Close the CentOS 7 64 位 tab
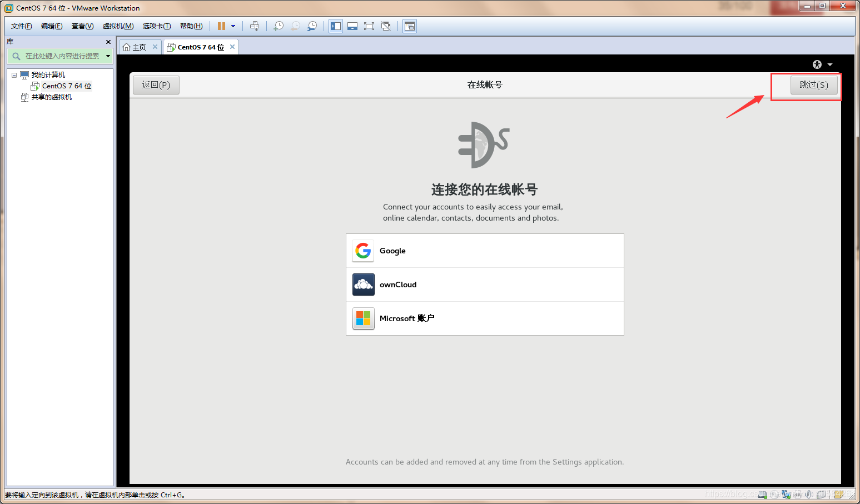The image size is (860, 504). pos(232,47)
